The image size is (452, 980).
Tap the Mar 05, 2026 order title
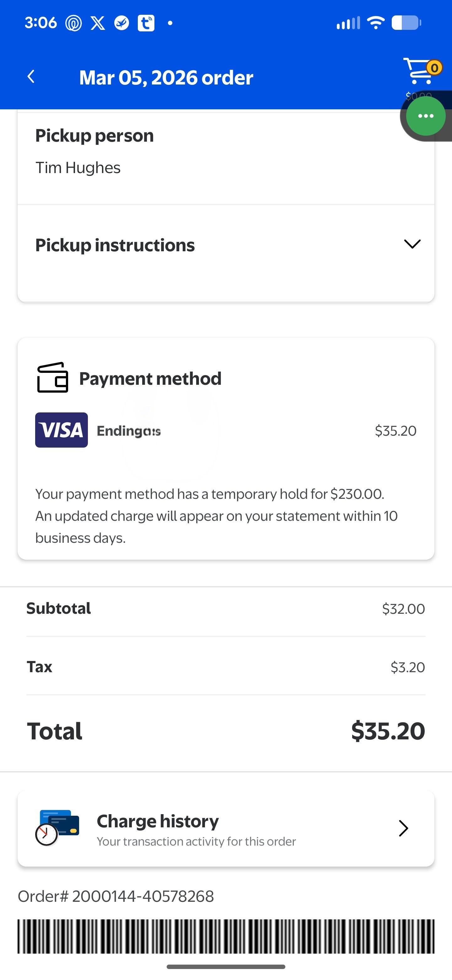[x=166, y=78]
